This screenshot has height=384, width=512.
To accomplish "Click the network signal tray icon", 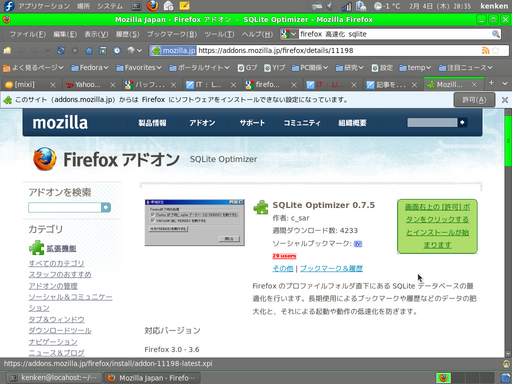I will click(346, 6).
